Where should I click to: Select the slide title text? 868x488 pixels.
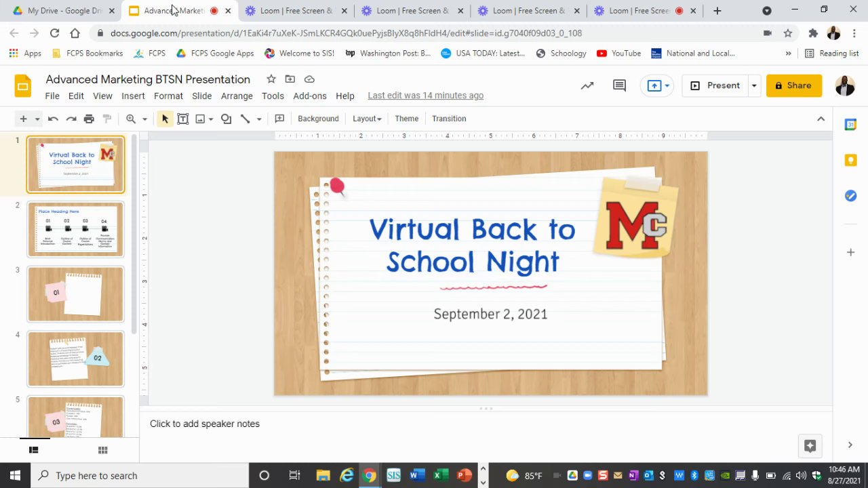(x=472, y=245)
